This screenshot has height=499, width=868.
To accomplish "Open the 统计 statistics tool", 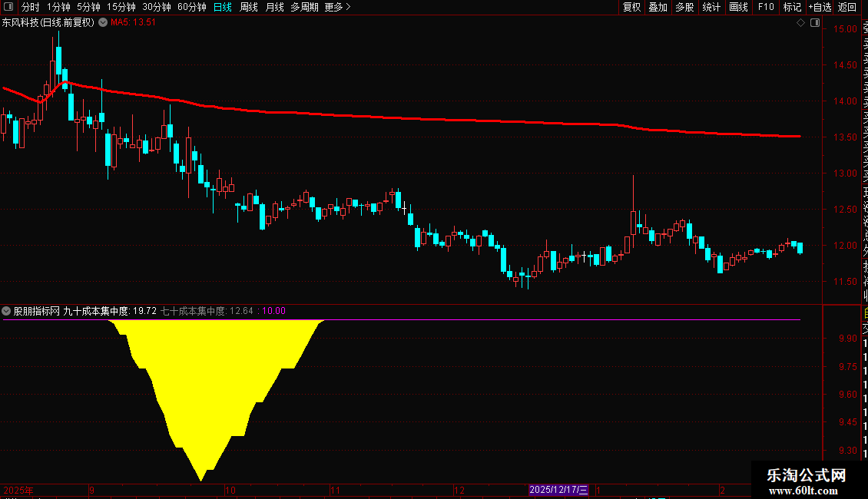I will coord(711,7).
